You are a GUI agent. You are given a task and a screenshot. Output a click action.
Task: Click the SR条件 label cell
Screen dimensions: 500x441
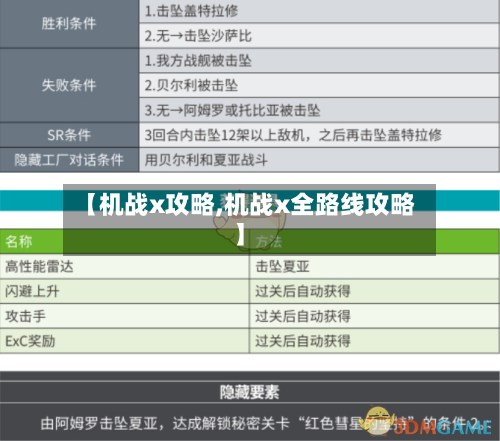69,135
